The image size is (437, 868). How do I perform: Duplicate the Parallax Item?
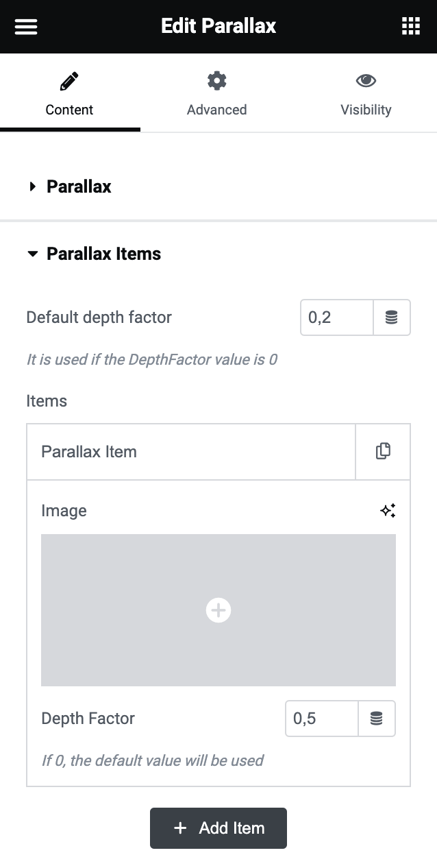click(x=383, y=451)
